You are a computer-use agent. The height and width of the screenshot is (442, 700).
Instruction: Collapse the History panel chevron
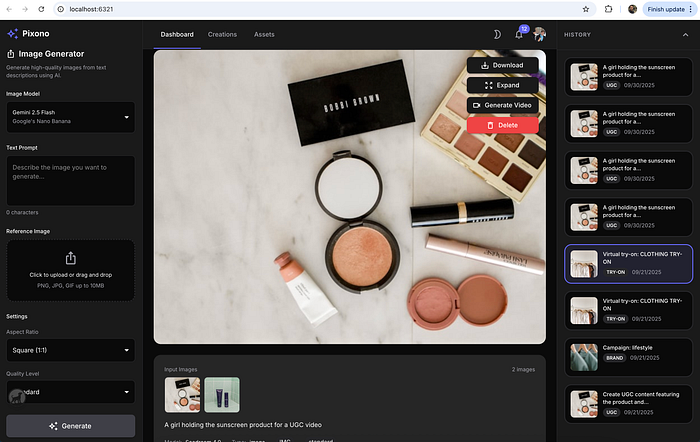686,34
